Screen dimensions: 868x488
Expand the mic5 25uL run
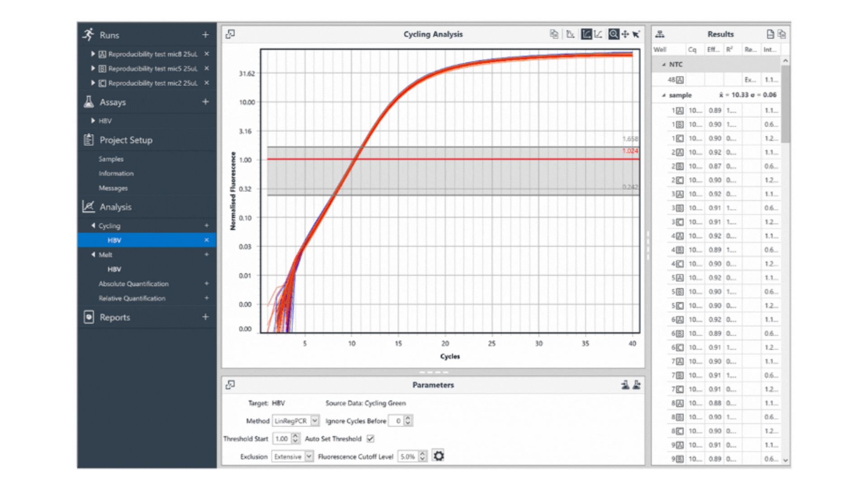[93, 68]
